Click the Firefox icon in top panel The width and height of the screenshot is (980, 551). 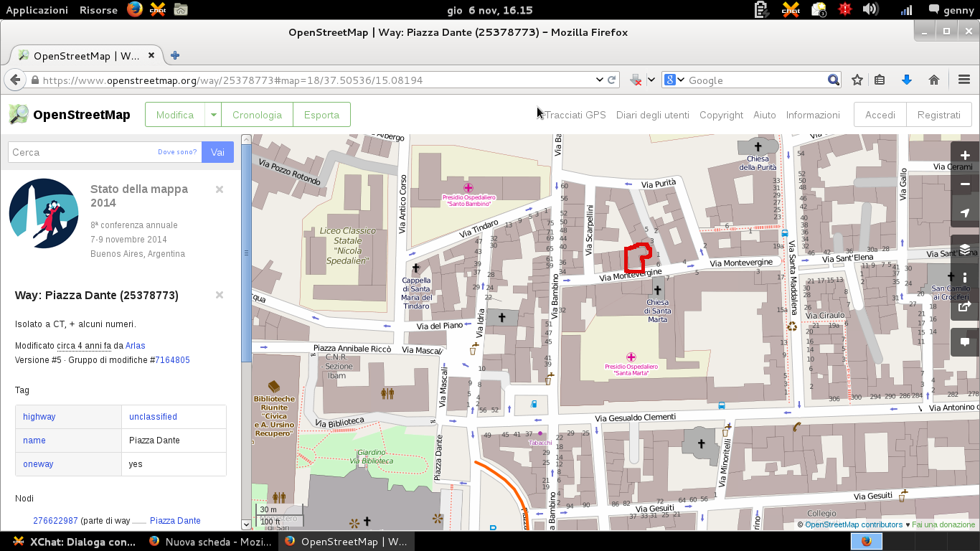click(134, 9)
